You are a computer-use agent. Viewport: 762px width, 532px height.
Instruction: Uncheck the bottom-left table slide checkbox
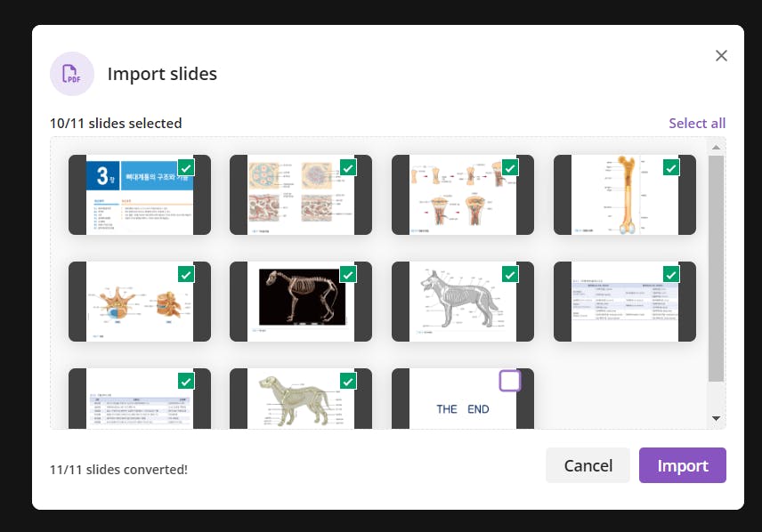click(x=186, y=381)
